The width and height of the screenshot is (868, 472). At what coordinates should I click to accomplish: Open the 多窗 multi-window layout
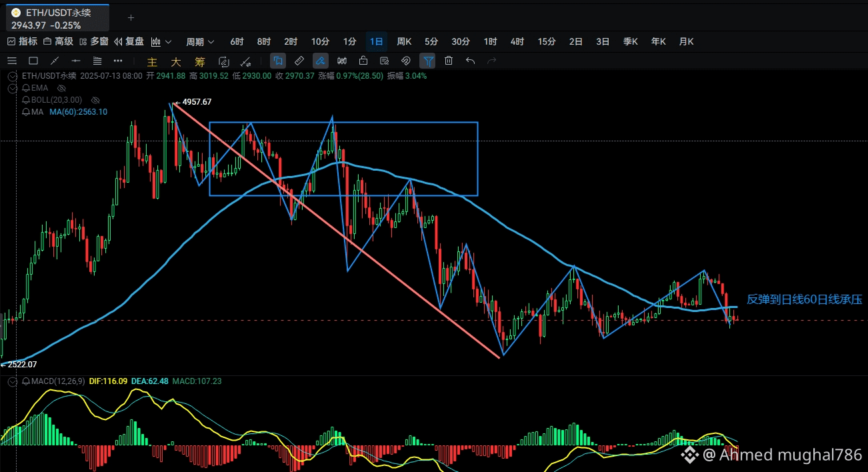click(x=94, y=41)
